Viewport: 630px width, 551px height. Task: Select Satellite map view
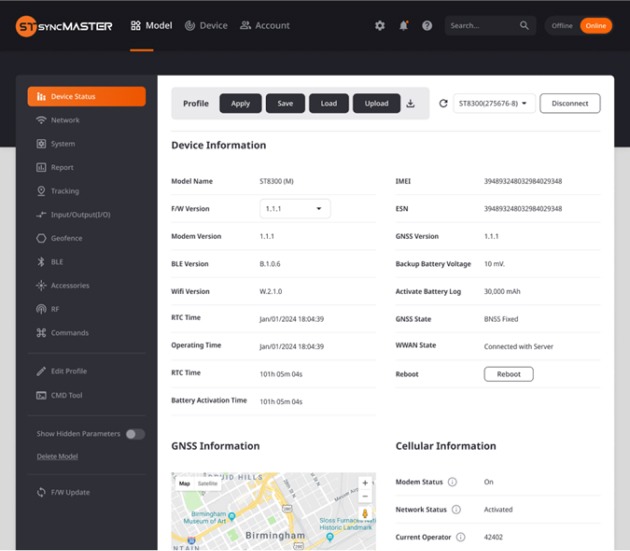tap(207, 484)
